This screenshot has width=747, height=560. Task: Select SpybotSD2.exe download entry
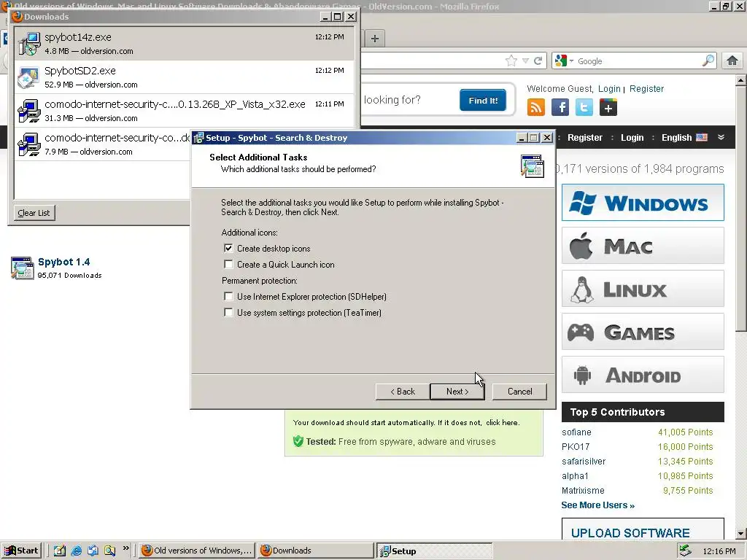tap(185, 77)
